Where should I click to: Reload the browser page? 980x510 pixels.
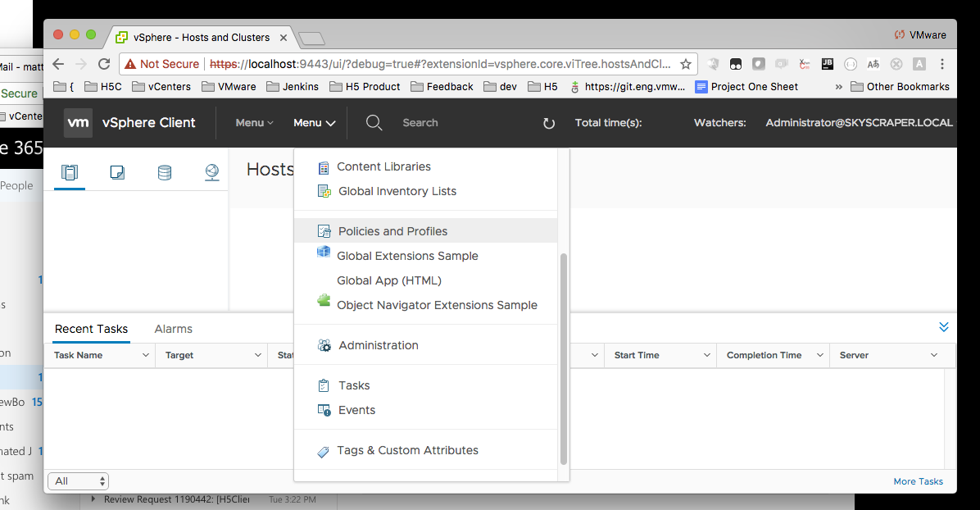point(104,64)
